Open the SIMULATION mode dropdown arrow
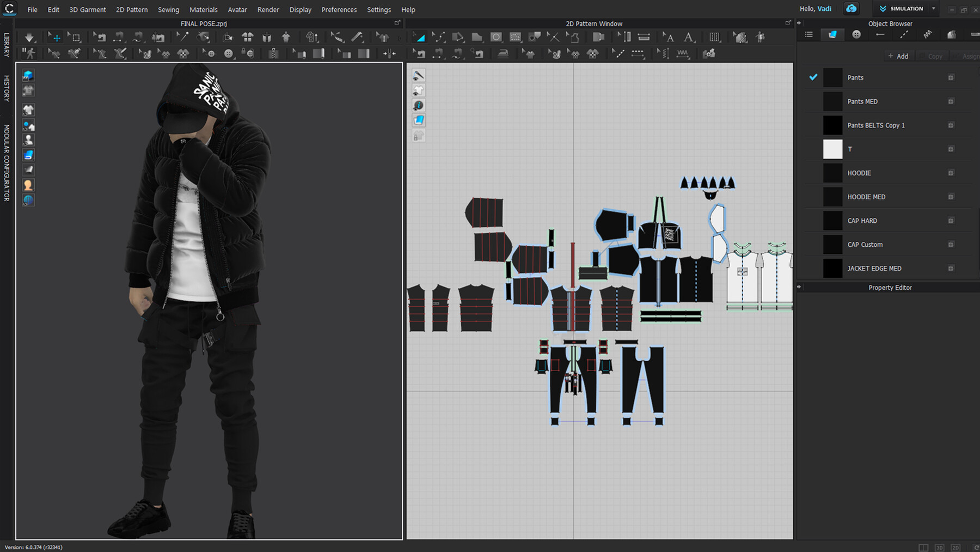The width and height of the screenshot is (980, 552). point(933,9)
